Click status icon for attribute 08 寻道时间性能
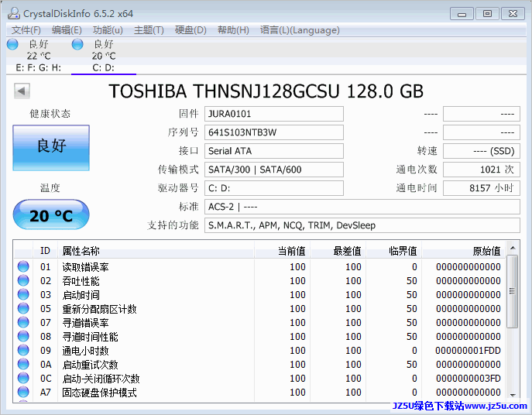This screenshot has height=415, width=532. (x=23, y=336)
